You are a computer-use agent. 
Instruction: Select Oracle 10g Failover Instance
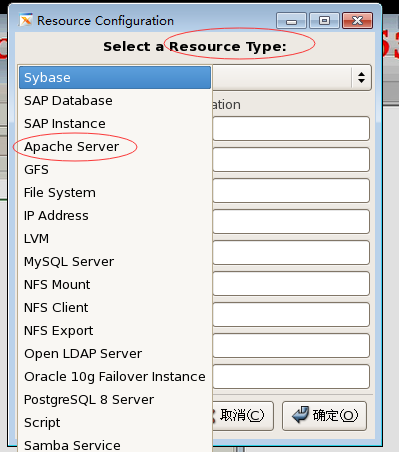(115, 377)
